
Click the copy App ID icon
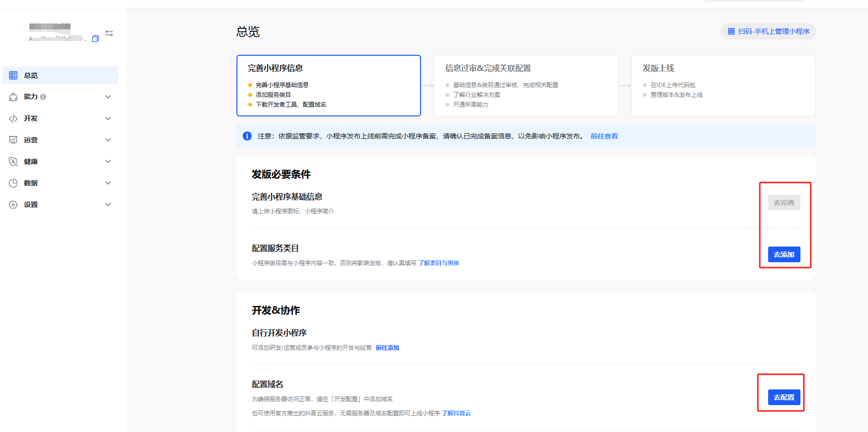pos(95,39)
